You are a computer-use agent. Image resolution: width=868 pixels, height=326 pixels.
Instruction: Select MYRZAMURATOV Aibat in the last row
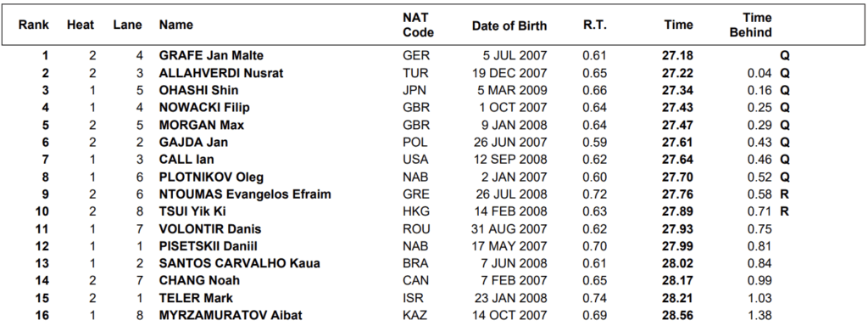point(231,316)
